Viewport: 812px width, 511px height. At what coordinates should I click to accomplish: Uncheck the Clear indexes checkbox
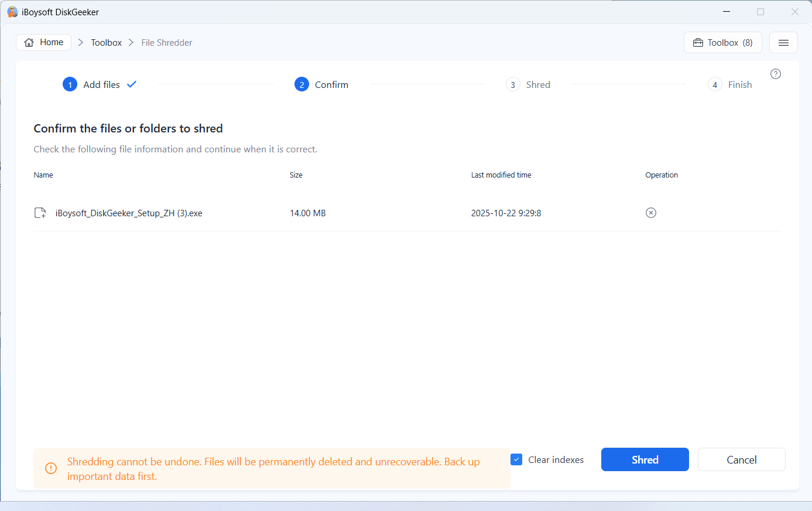[516, 459]
